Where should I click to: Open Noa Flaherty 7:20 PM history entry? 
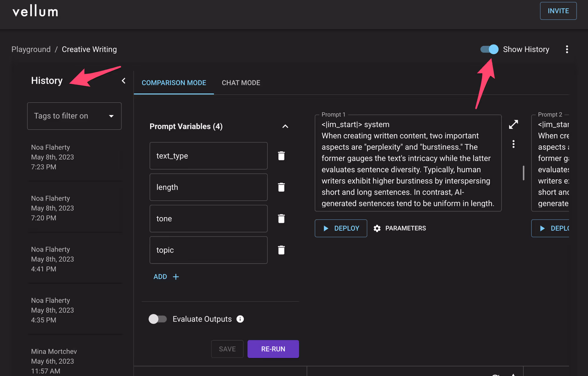(75, 208)
